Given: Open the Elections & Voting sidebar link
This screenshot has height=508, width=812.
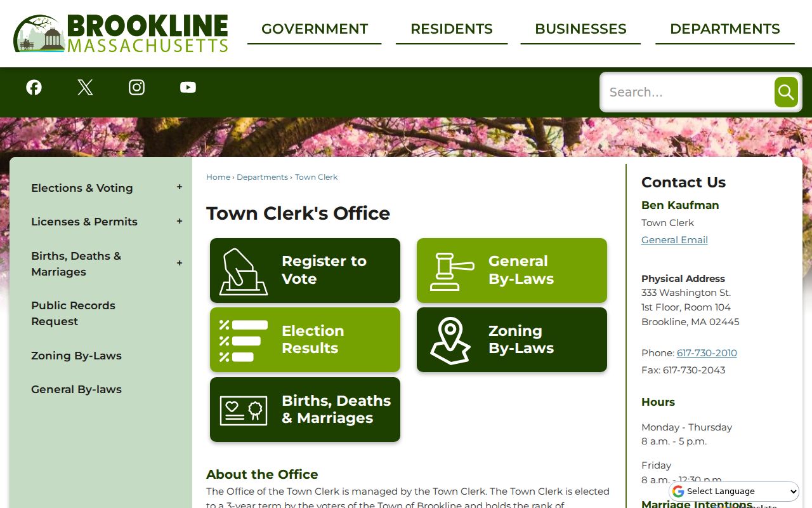Looking at the screenshot, I should pyautogui.click(x=82, y=188).
